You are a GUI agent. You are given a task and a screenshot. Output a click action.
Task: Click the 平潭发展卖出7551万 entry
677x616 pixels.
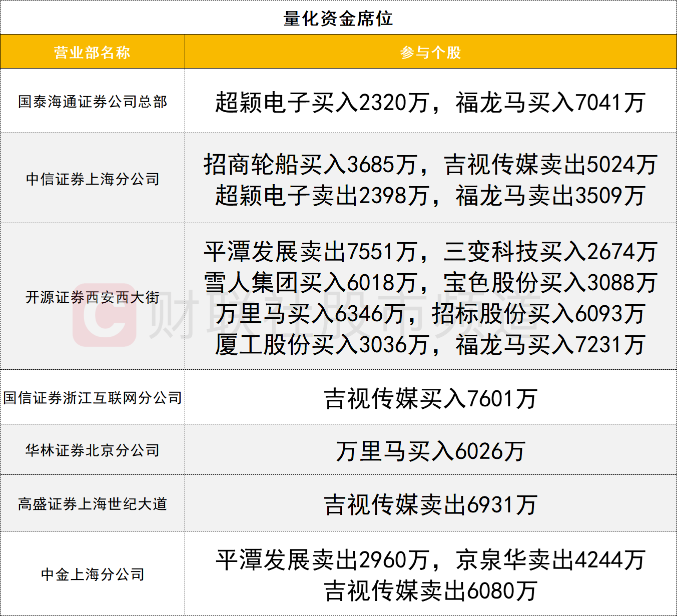310,251
